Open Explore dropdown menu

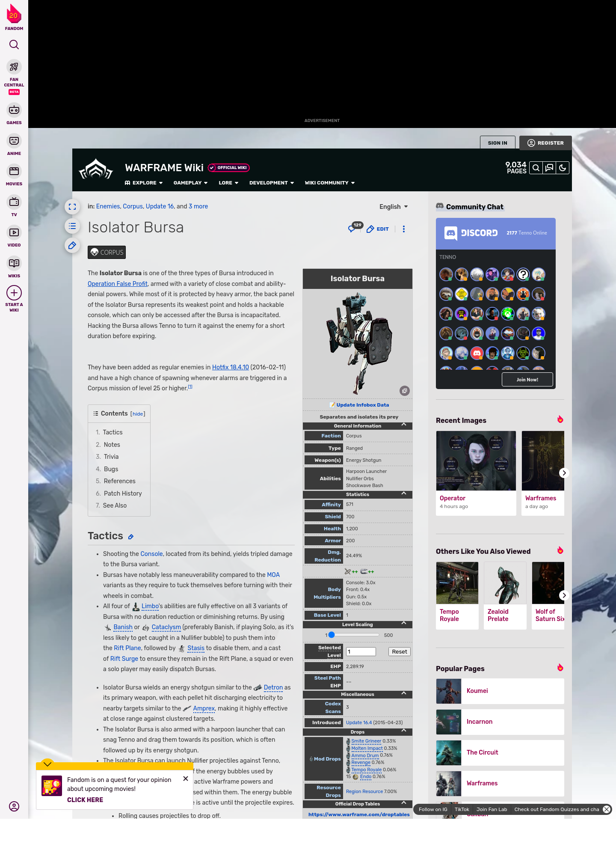[144, 183]
